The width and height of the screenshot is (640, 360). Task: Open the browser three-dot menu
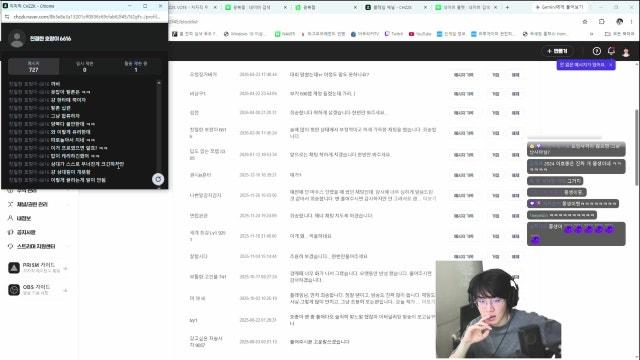click(x=631, y=22)
